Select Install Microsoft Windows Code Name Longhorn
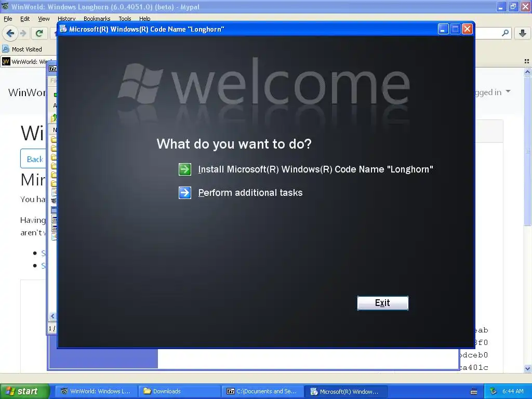Viewport: 532px width, 399px height. [315, 169]
